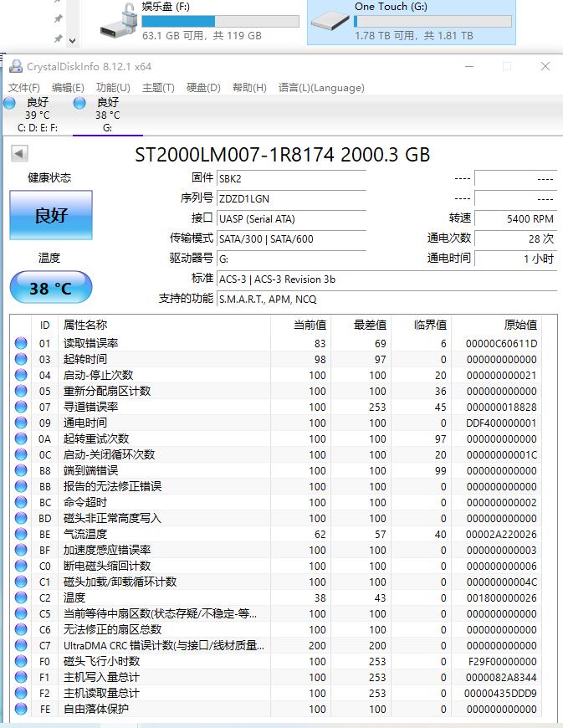The height and width of the screenshot is (728, 563).
Task: Open the 硬盘(D) menu
Action: pyautogui.click(x=203, y=87)
